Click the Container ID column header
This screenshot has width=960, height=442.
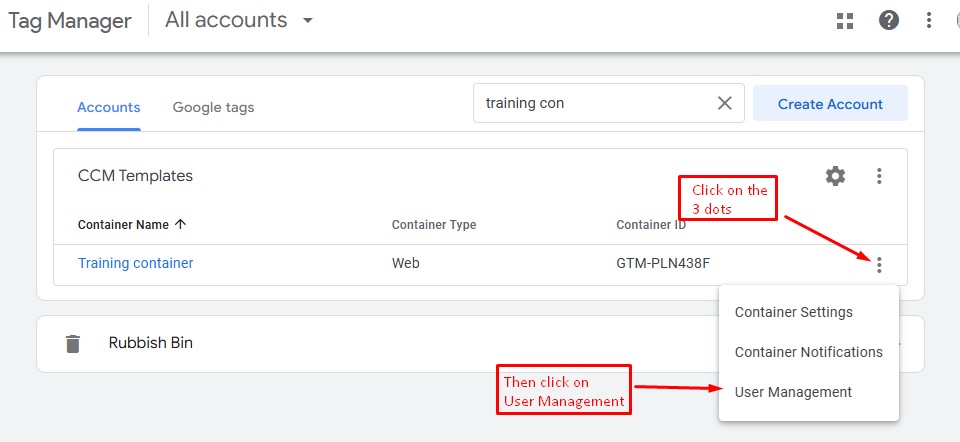click(651, 225)
